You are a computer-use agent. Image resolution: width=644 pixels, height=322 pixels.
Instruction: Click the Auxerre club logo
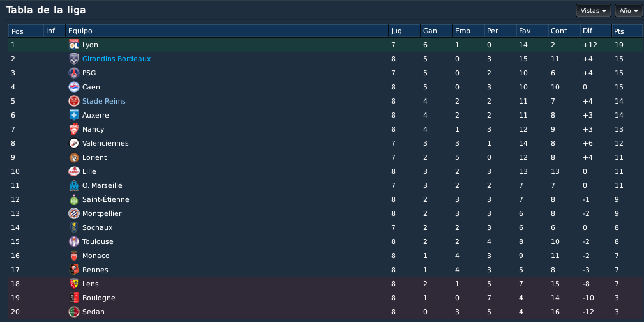click(x=74, y=115)
